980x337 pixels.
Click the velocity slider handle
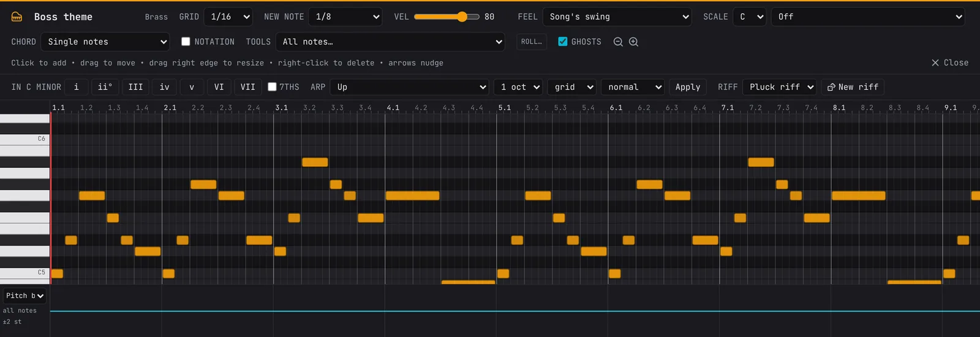point(462,17)
